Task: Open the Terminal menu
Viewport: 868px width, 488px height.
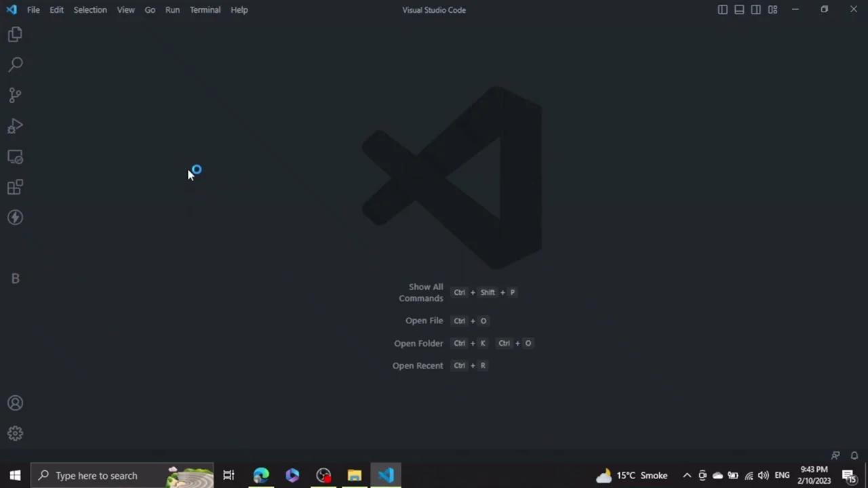Action: pyautogui.click(x=205, y=9)
